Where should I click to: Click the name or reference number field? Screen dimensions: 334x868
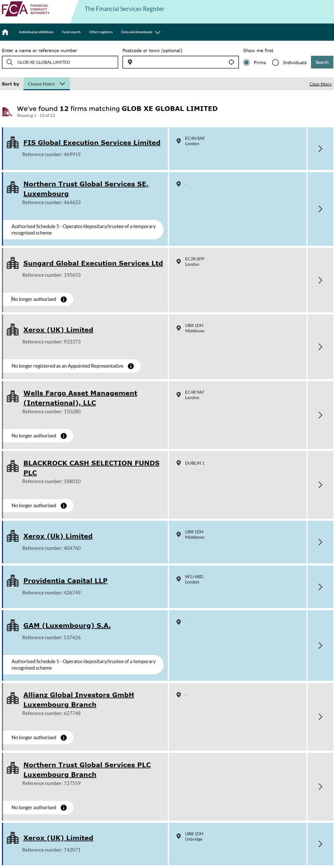coord(60,62)
